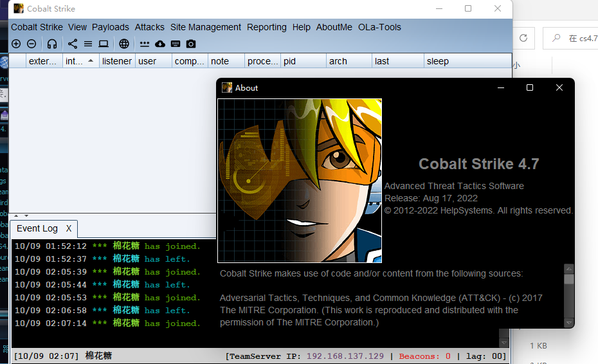Sort by internal column with arrow
The image size is (598, 364).
pos(81,61)
